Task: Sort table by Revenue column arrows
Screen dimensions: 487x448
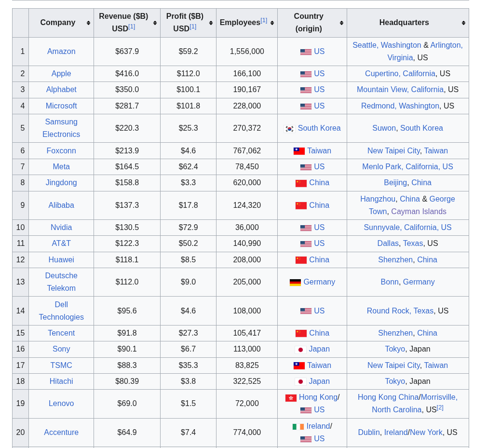Action: coord(155,23)
